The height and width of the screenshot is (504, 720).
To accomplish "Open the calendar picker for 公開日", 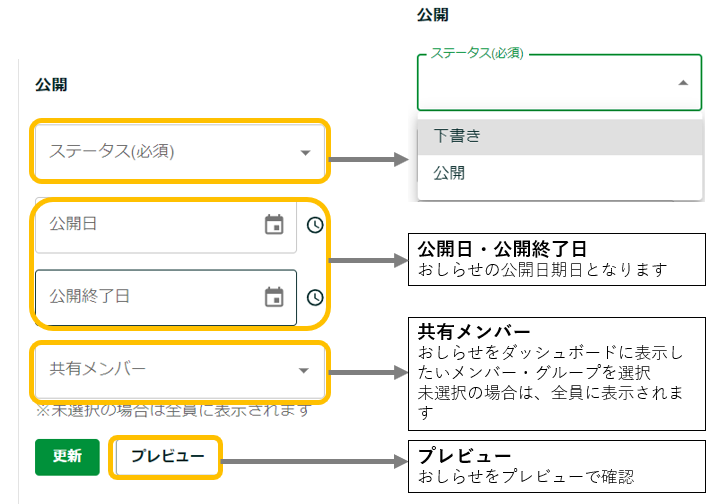I will (x=274, y=225).
